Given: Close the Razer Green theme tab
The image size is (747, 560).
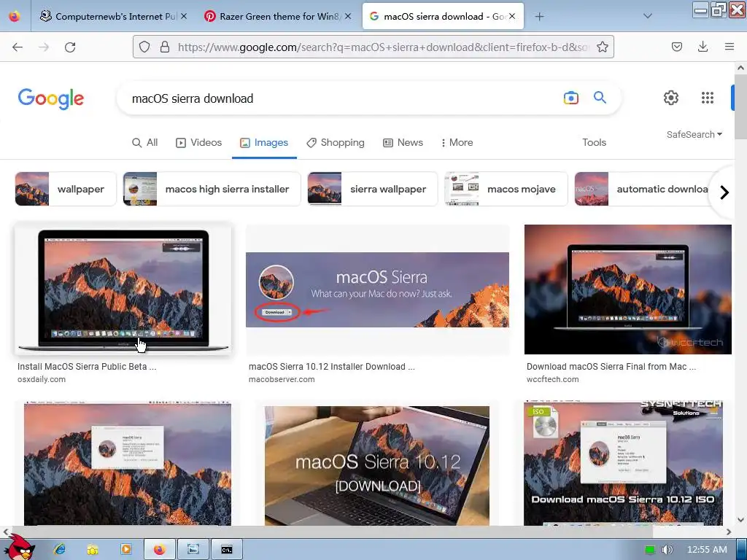Looking at the screenshot, I should pos(348,16).
